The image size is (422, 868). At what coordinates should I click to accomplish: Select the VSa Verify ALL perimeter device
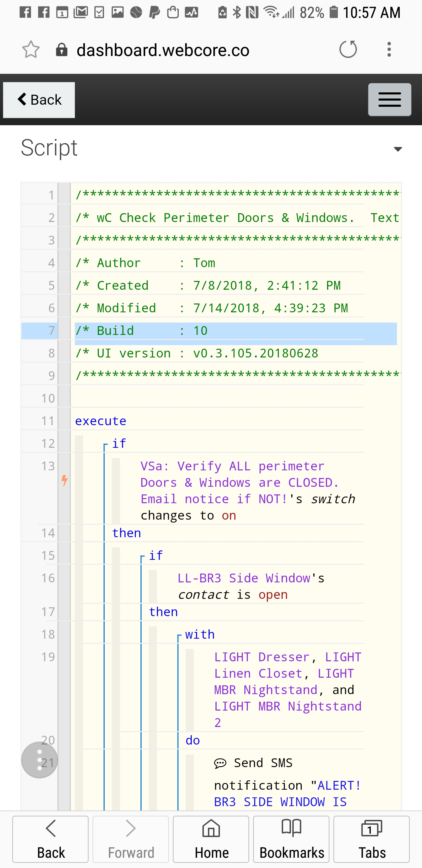click(240, 482)
